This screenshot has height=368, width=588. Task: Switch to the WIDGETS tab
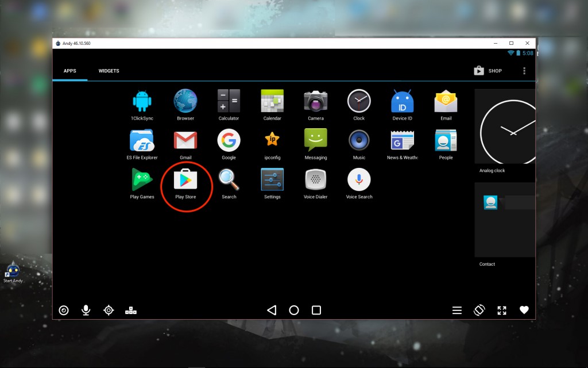pyautogui.click(x=109, y=71)
